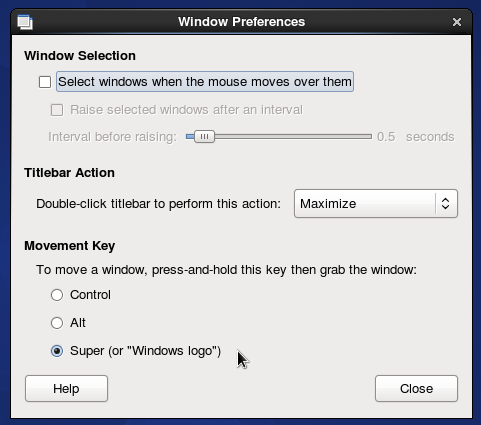Click the up-down arrows of the Maximize dropdown
481x425 pixels.
click(x=445, y=204)
